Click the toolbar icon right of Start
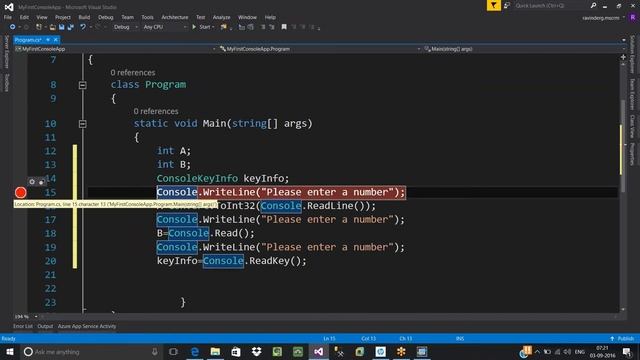 click(224, 27)
